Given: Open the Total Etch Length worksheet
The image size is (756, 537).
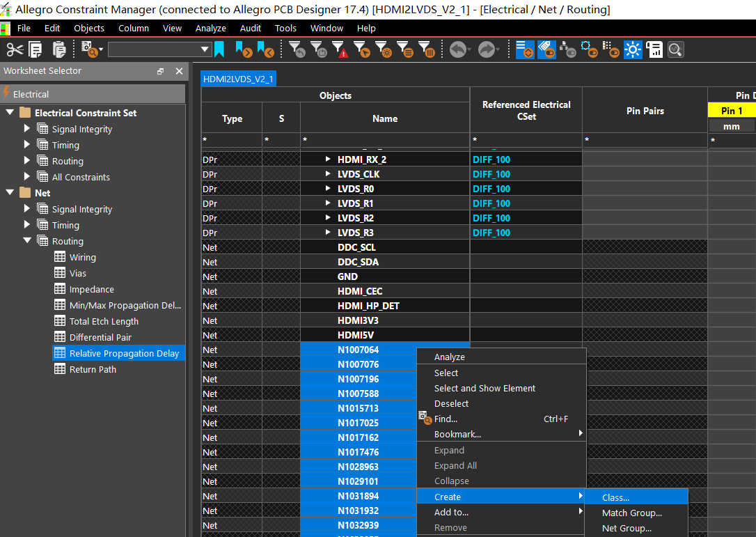Looking at the screenshot, I should point(104,321).
